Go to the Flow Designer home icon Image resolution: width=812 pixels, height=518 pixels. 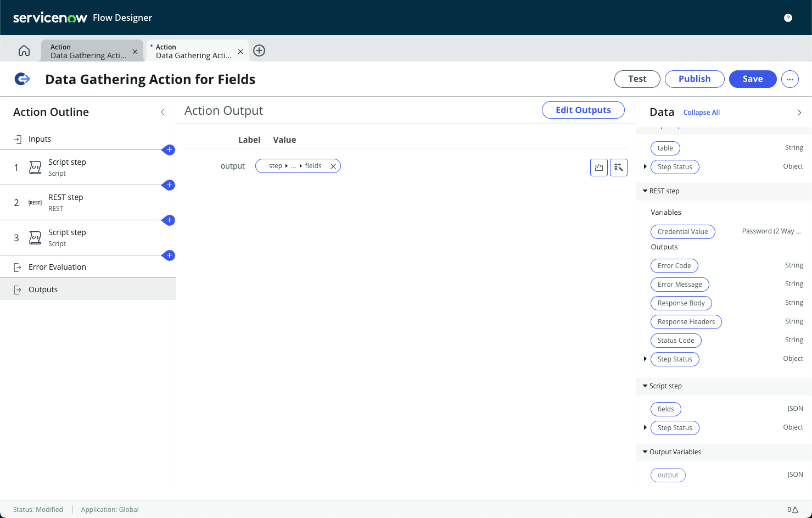[24, 51]
